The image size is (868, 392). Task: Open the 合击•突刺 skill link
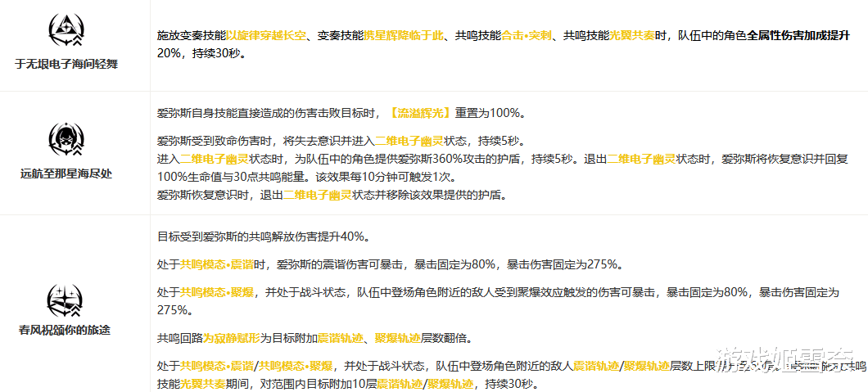pyautogui.click(x=528, y=36)
